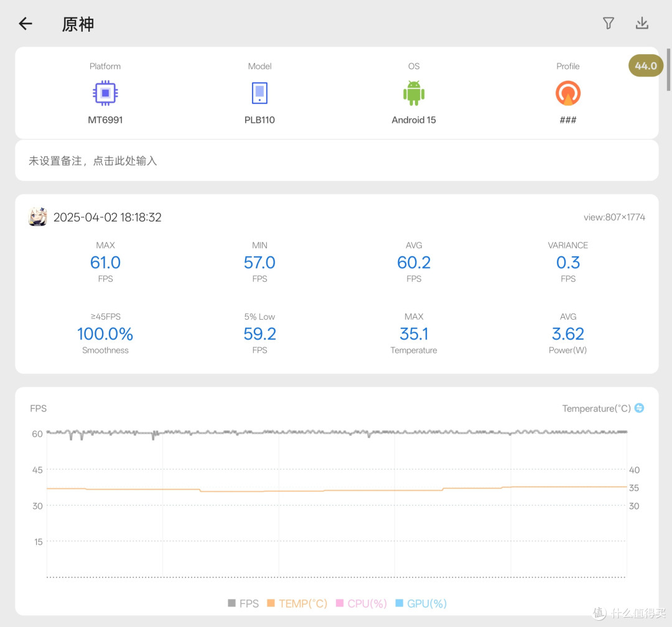Screen dimensions: 672x627
Task: Open the filter funnel icon
Action: (x=608, y=23)
